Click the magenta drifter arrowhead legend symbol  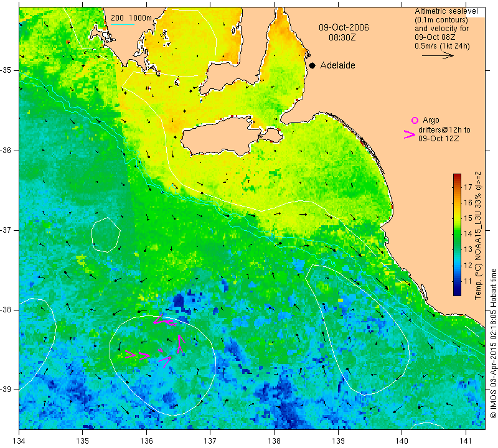(410, 134)
